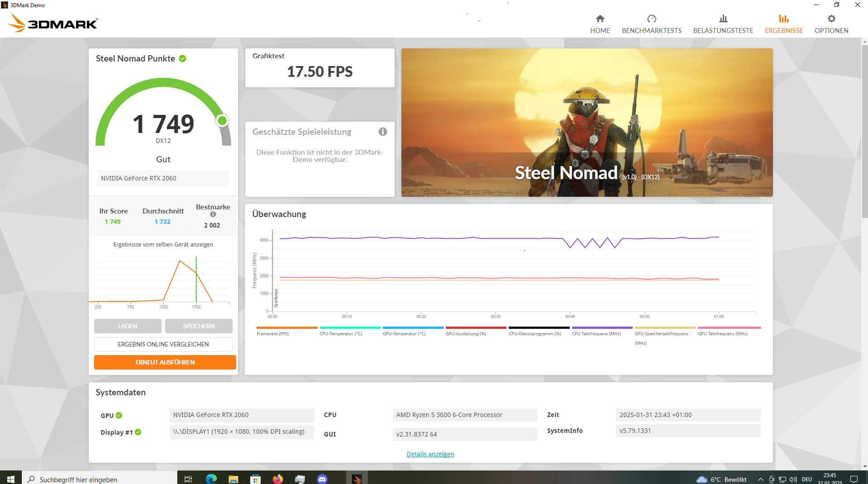This screenshot has height=484, width=868.
Task: Click the GUI version v2.31.8372 64
Action: click(465, 434)
